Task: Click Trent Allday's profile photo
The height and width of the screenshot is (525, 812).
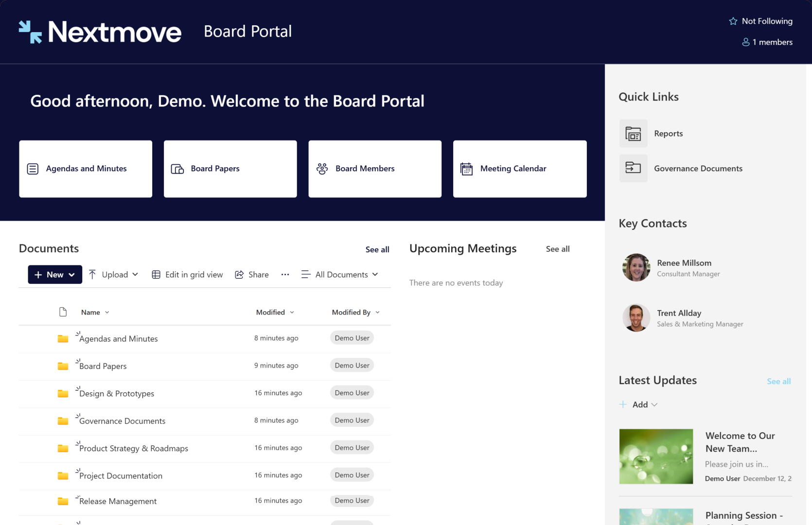Action: (x=636, y=318)
